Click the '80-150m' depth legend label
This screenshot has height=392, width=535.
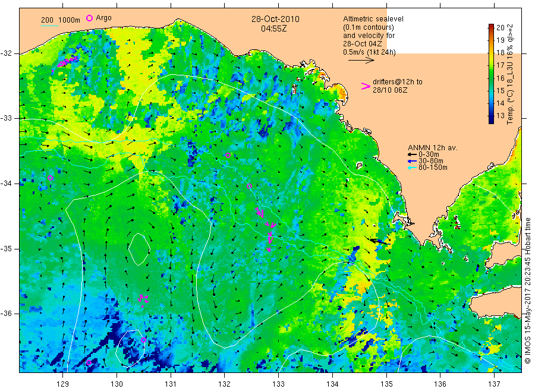[x=433, y=167]
